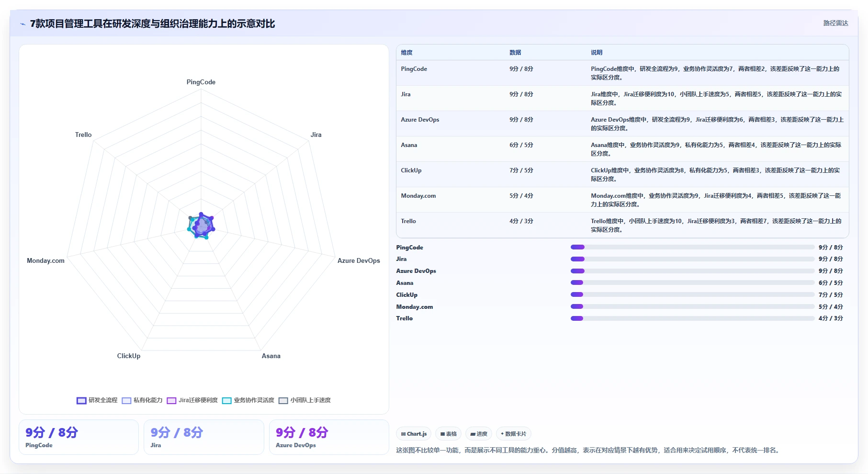Select the Azure DevOps label in progress list
This screenshot has width=868, height=474.
416,271
